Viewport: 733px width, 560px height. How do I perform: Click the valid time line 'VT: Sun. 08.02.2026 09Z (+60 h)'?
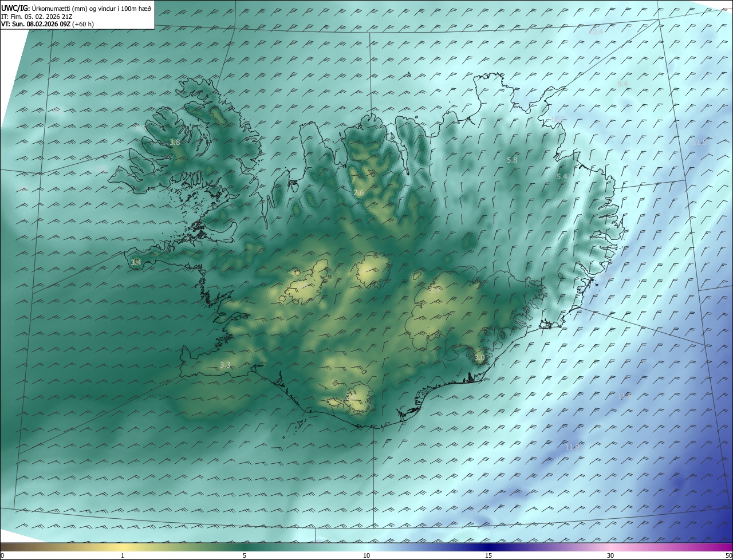tap(48, 24)
